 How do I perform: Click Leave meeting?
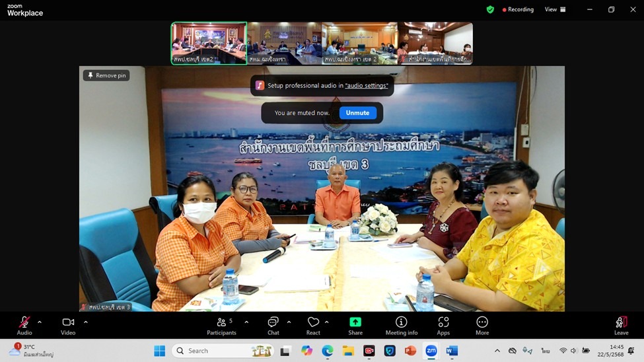[x=621, y=326]
